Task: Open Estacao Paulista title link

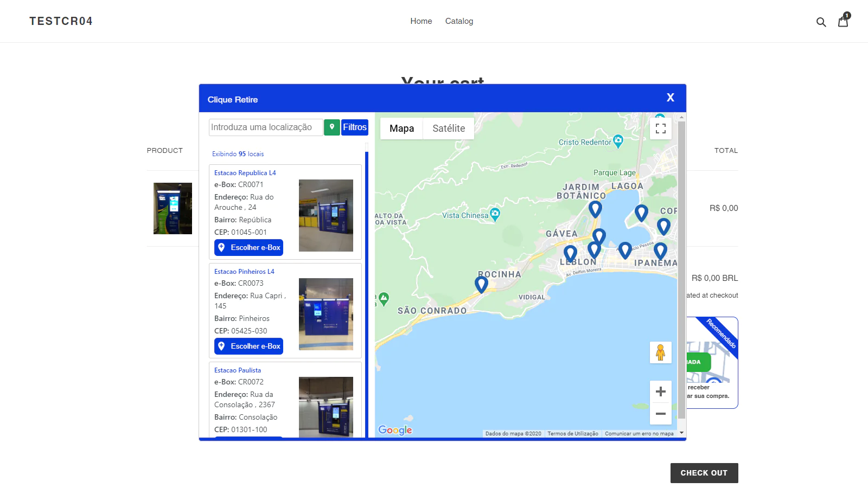Action: (238, 370)
